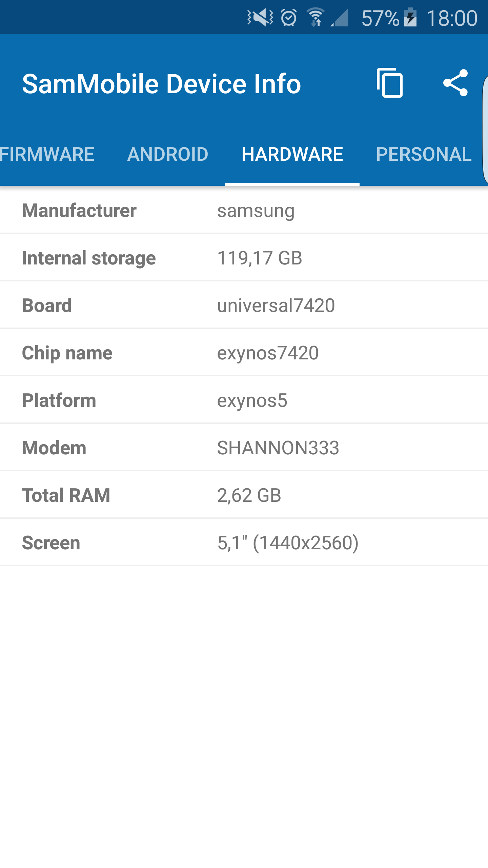Select the HARDWARE tab
The width and height of the screenshot is (488, 868).
pyautogui.click(x=292, y=154)
